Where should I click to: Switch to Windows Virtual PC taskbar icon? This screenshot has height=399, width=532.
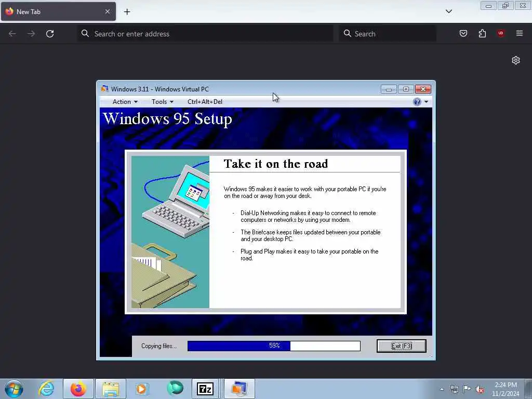click(239, 389)
